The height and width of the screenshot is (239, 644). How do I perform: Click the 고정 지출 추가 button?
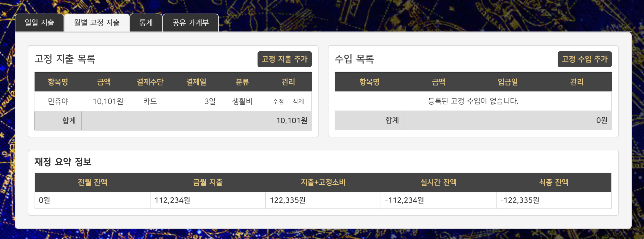[284, 59]
